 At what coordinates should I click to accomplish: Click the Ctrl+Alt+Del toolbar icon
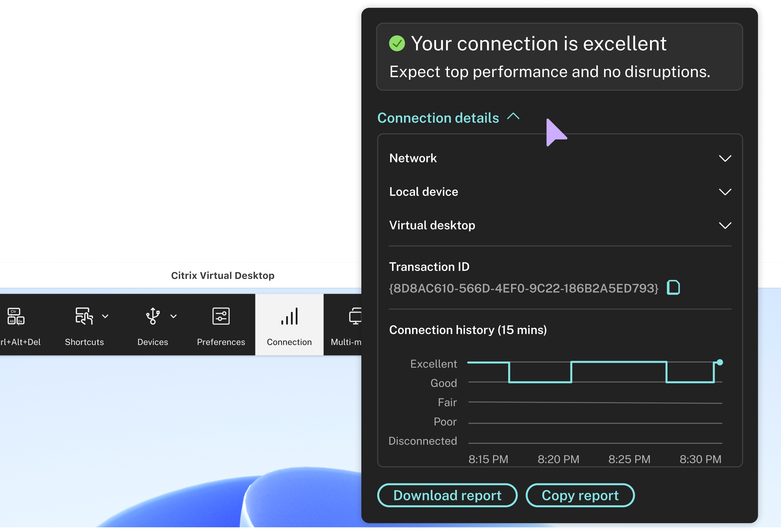click(x=16, y=316)
